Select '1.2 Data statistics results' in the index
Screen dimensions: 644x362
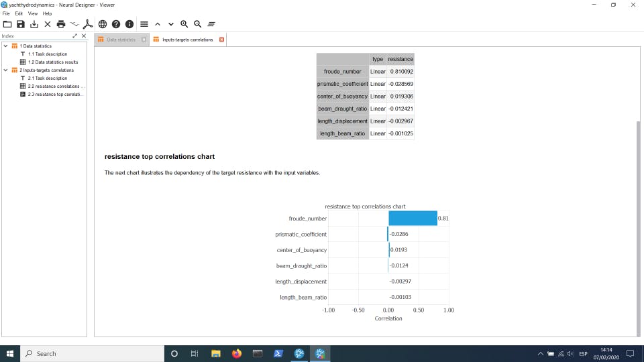click(x=53, y=62)
